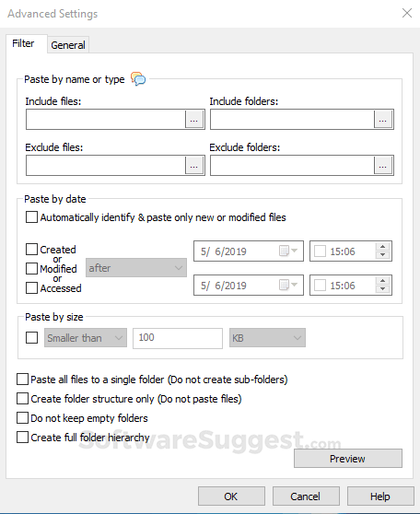Open browse button for Exclude folders

pyautogui.click(x=382, y=165)
